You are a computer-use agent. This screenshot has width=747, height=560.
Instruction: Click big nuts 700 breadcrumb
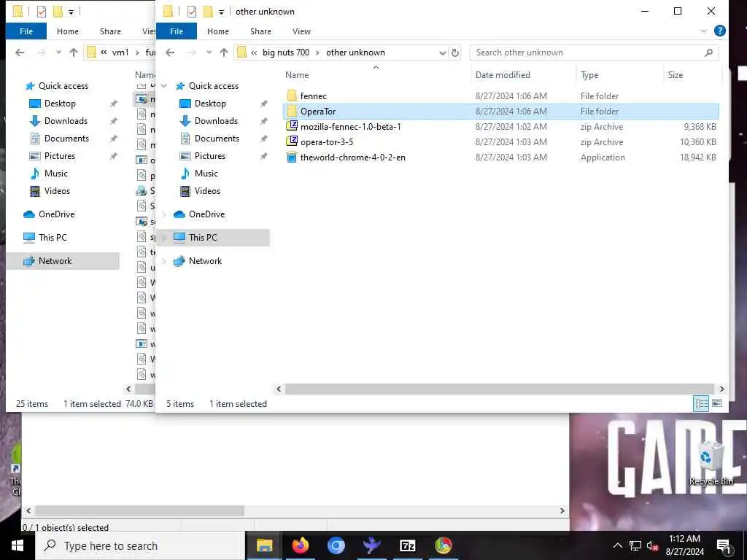point(286,52)
